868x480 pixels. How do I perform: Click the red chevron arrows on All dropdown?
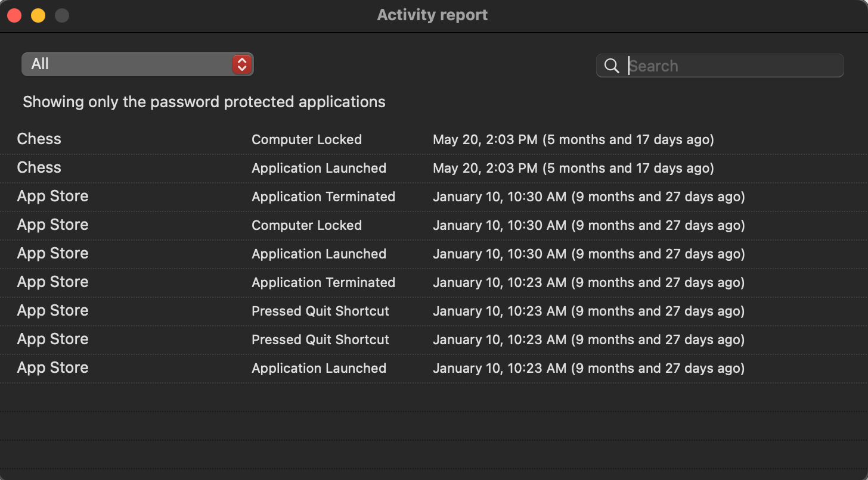point(241,64)
